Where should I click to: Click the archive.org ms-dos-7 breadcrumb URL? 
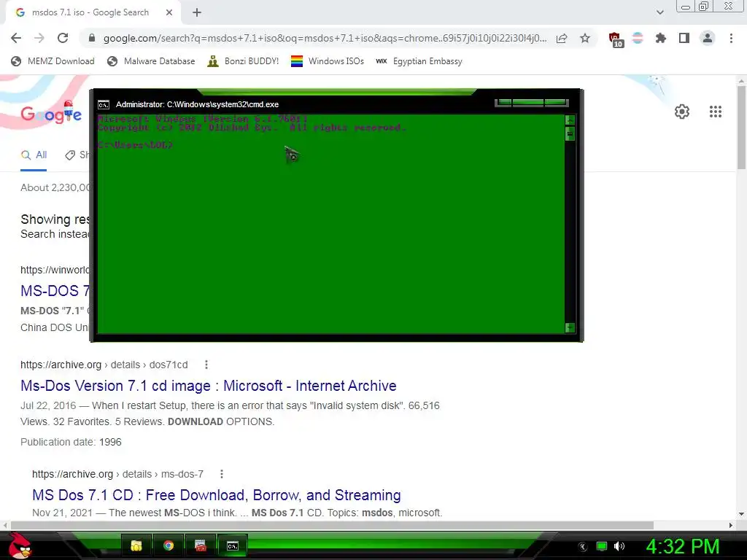click(117, 474)
